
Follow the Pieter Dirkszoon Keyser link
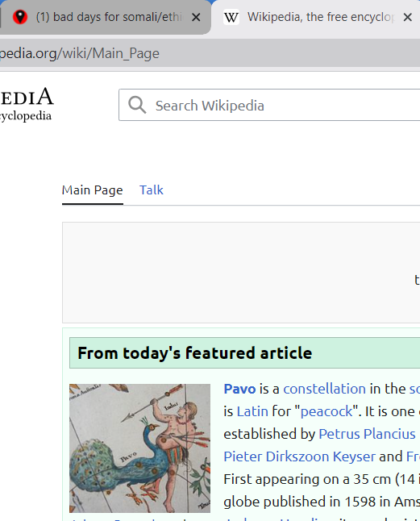299,456
